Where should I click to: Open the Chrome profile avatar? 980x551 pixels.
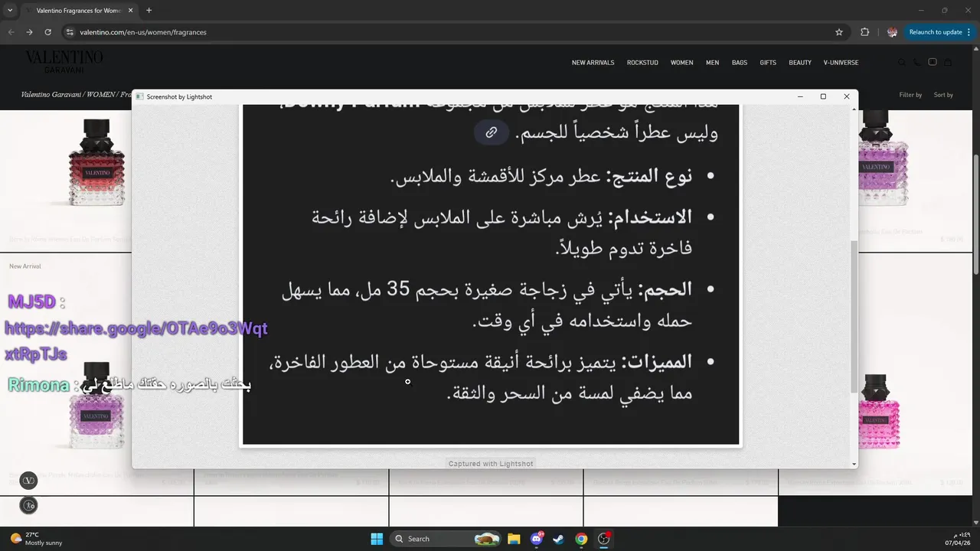point(892,32)
